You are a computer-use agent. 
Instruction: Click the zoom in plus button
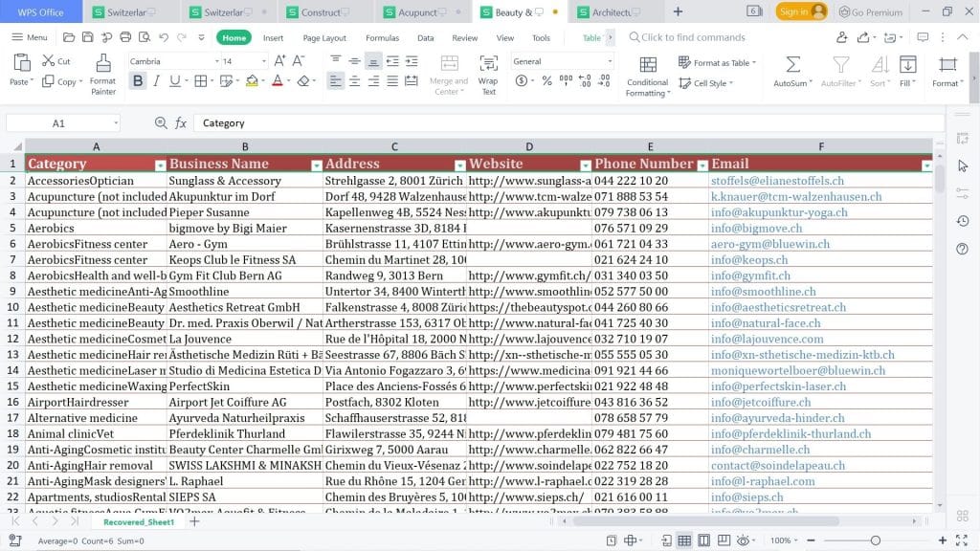[x=943, y=540]
